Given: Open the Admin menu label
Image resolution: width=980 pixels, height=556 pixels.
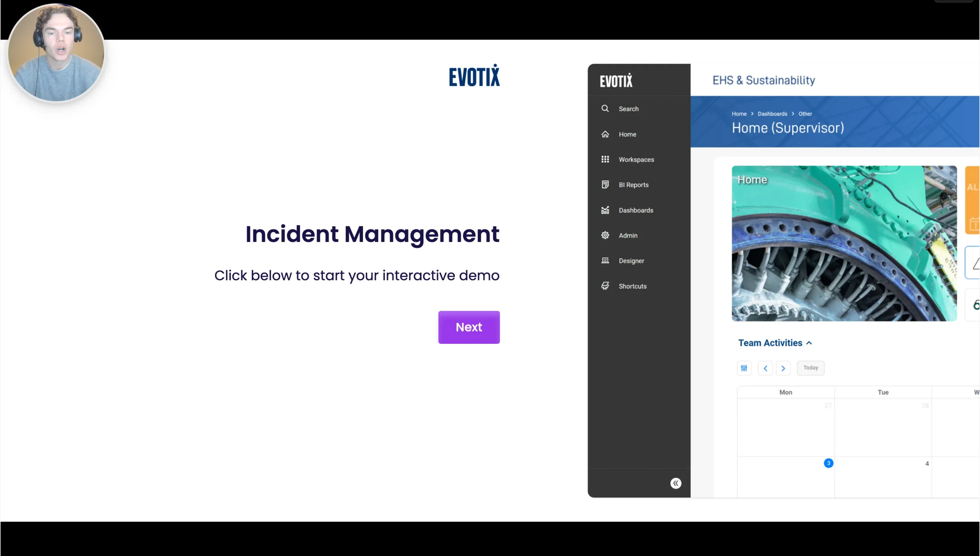Looking at the screenshot, I should click(x=628, y=235).
